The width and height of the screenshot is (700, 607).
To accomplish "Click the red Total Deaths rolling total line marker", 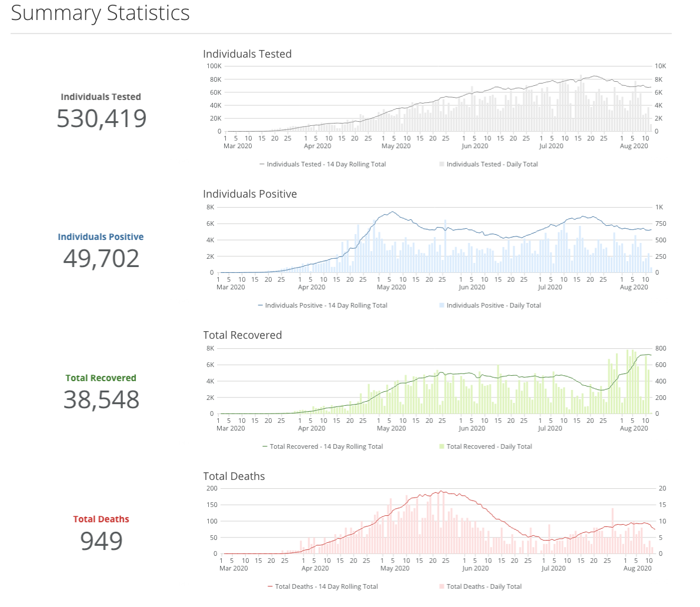I will pos(271,586).
